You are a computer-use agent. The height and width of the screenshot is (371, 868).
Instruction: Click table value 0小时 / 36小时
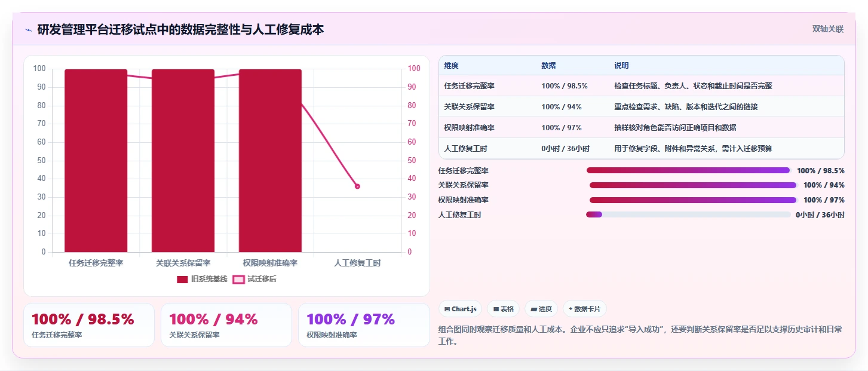tap(566, 148)
